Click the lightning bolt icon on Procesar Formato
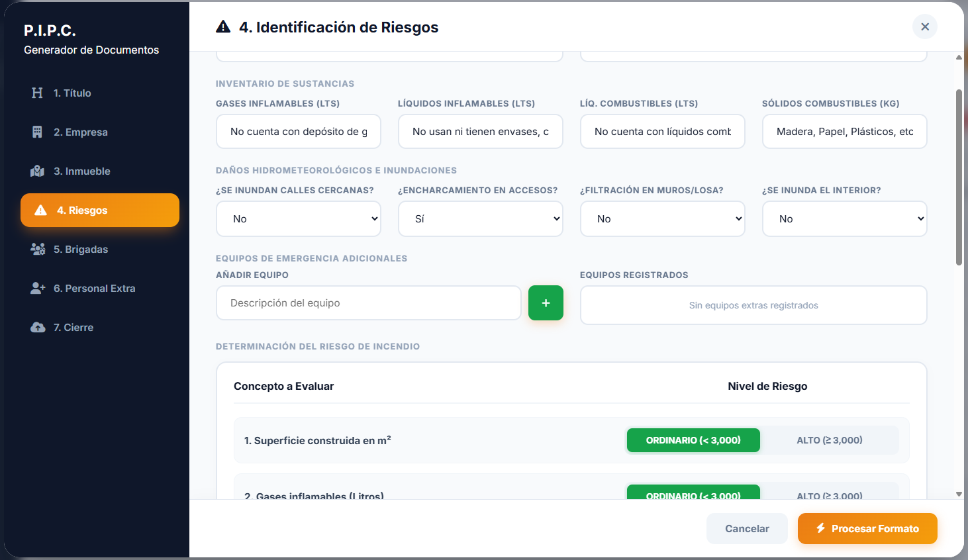The width and height of the screenshot is (968, 560). pos(820,528)
